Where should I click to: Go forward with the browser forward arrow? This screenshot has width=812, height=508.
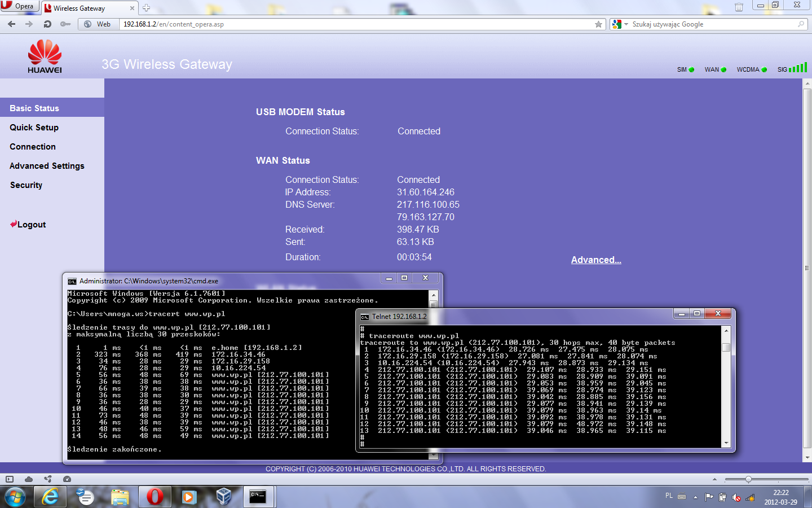(x=29, y=24)
